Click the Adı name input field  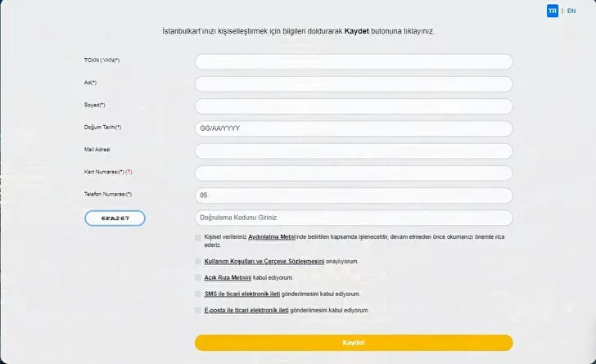354,83
